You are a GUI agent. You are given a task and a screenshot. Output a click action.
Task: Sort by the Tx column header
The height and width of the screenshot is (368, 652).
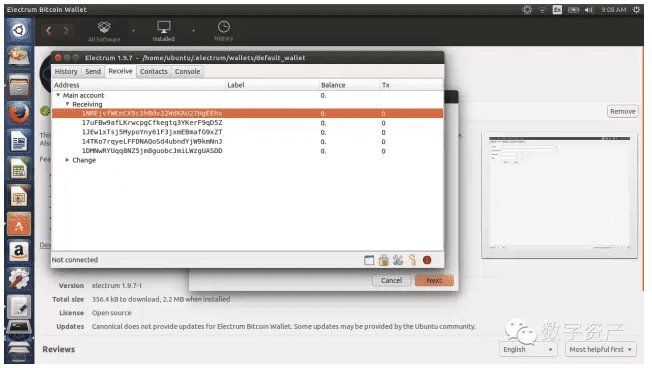[411, 85]
